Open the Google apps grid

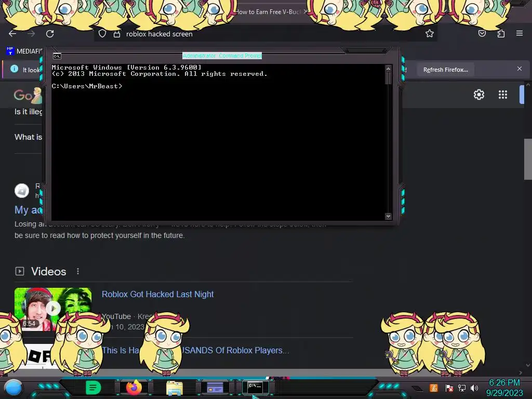point(503,95)
